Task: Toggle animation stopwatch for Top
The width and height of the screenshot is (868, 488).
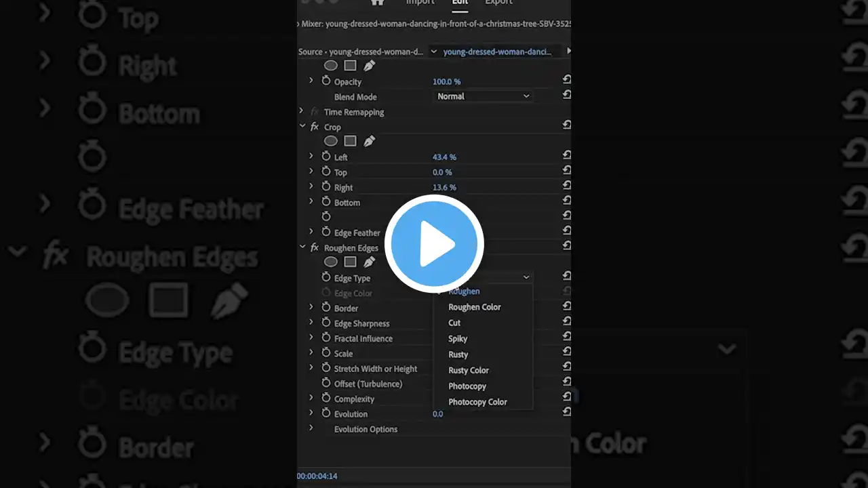Action: tap(326, 171)
